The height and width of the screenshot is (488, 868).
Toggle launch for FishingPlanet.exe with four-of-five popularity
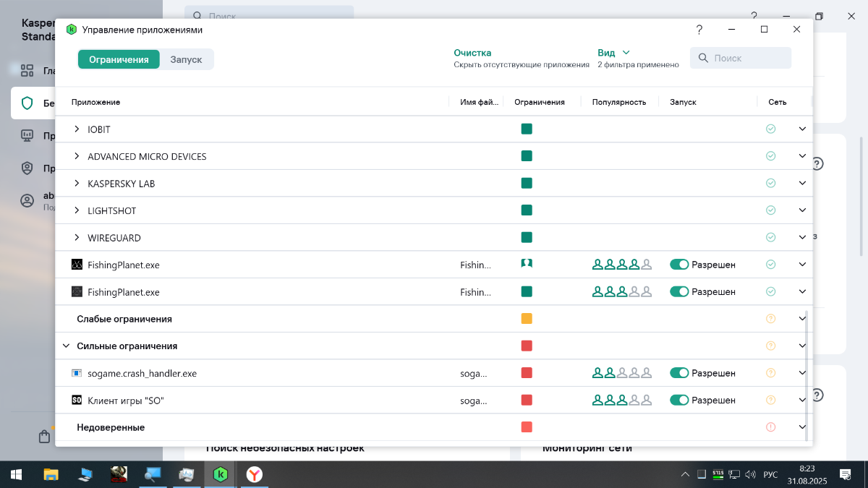(x=679, y=265)
